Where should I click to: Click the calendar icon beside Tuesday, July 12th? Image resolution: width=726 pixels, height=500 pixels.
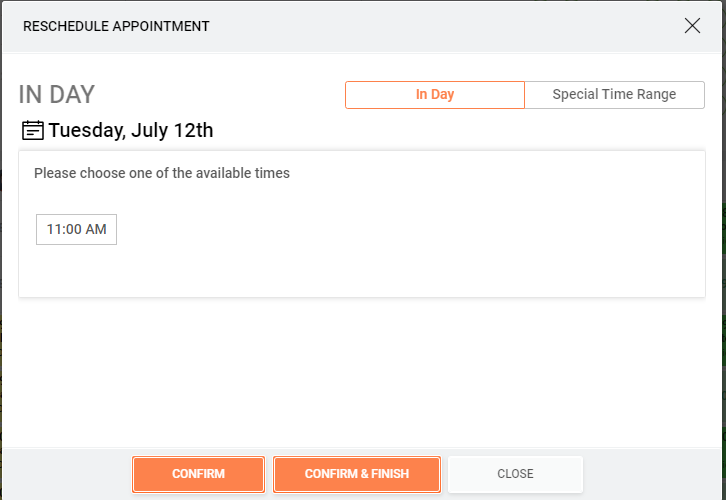(33, 131)
